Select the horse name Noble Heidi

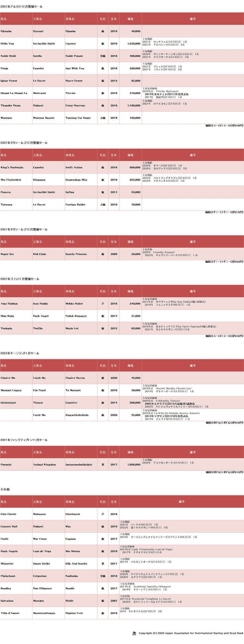click(8, 56)
